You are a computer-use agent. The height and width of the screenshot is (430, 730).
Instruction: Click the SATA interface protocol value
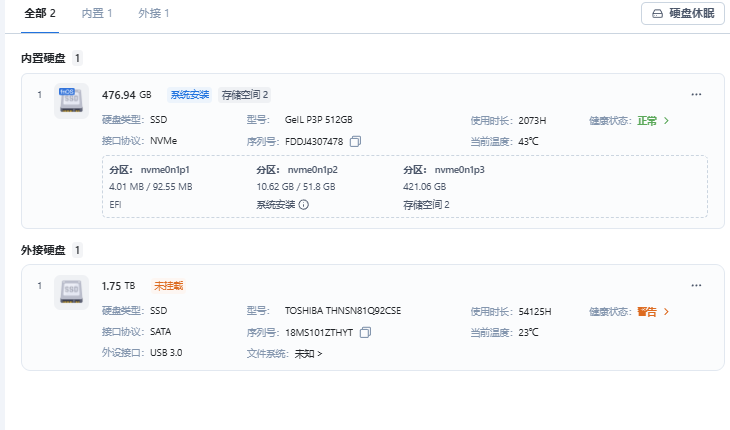pyautogui.click(x=161, y=332)
